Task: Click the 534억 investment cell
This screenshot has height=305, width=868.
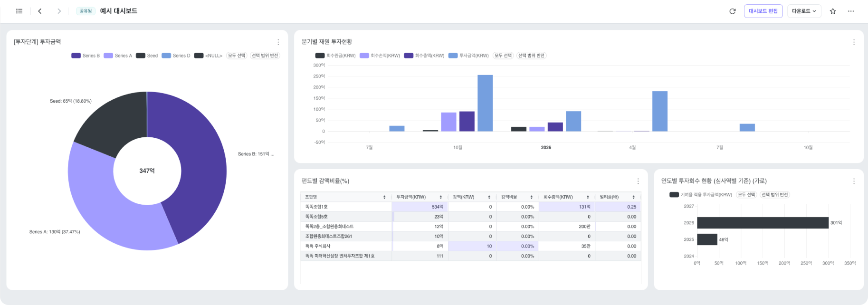Action: tap(420, 207)
